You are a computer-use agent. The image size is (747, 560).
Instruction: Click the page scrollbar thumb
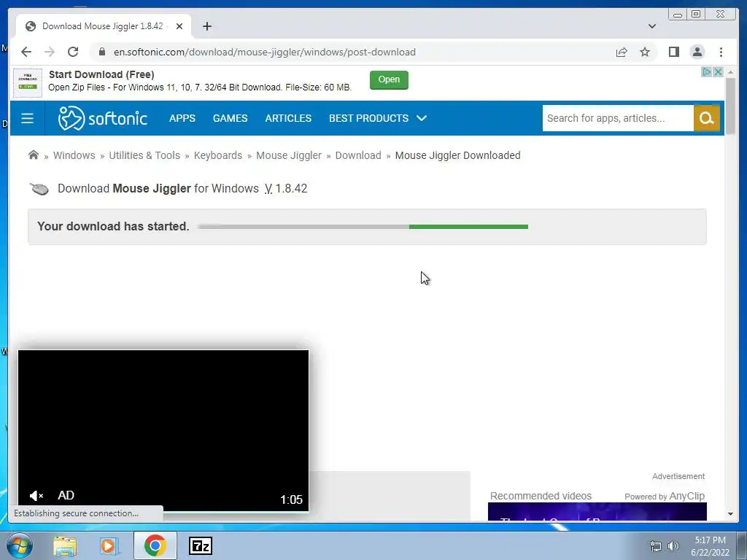730,106
